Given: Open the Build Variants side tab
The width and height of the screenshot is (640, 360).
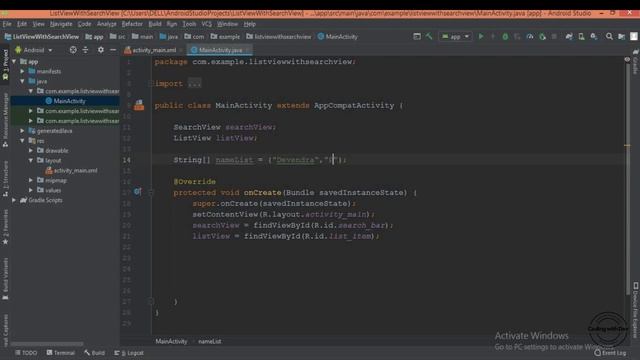Looking at the screenshot, I should [x=5, y=279].
